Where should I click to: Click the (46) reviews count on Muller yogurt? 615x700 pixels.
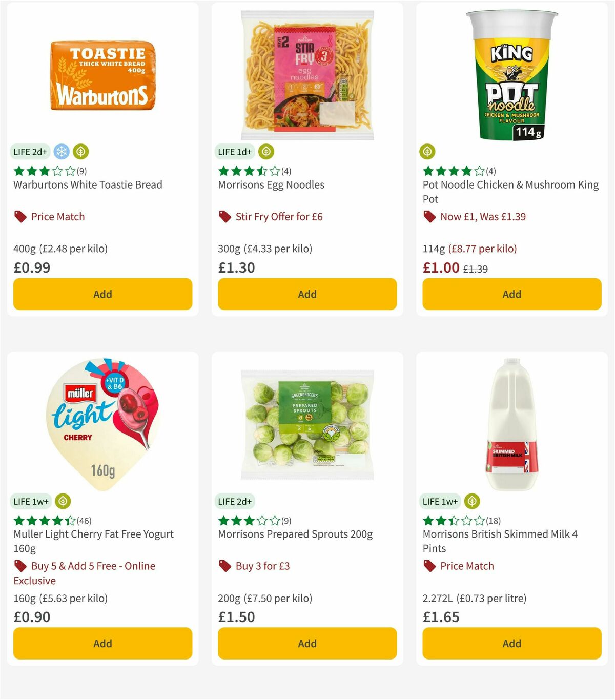click(85, 521)
